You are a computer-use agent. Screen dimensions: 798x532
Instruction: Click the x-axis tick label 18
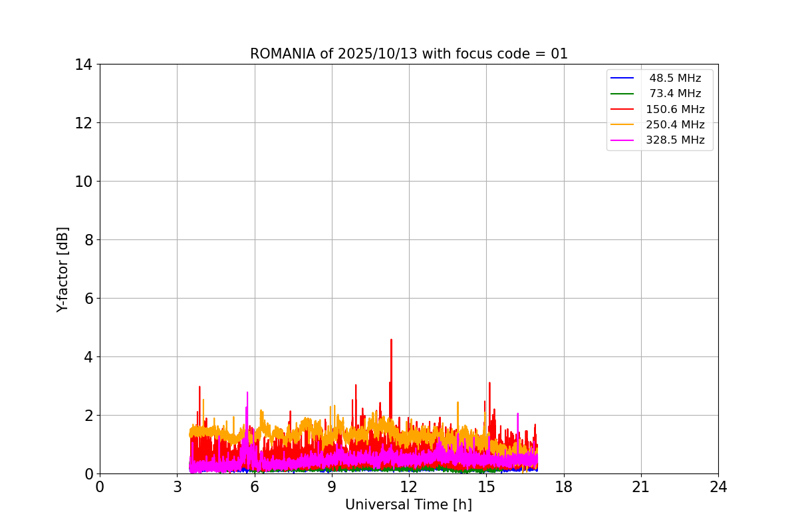coord(564,487)
